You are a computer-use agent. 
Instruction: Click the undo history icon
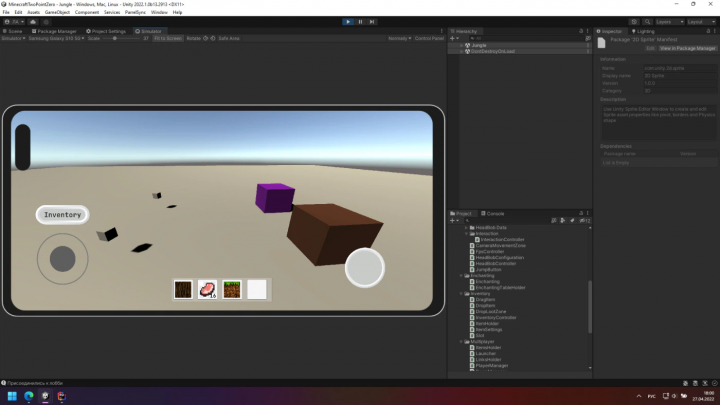(x=634, y=22)
